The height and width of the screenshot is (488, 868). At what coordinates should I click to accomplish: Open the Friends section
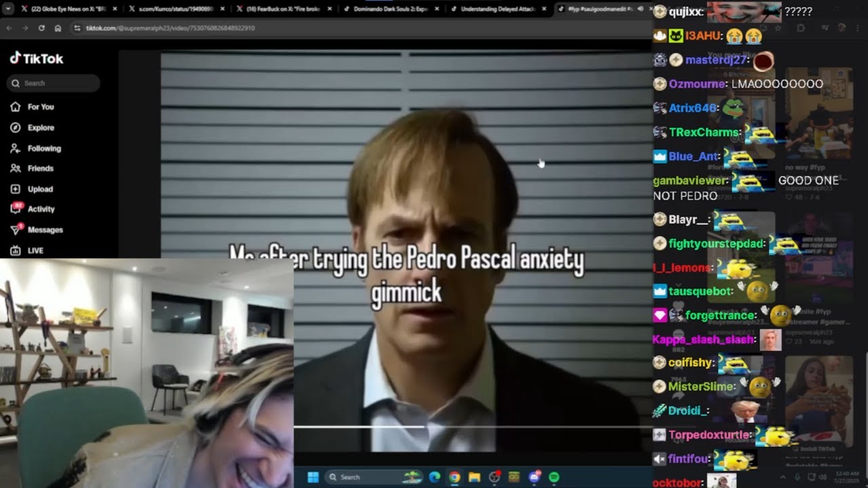pos(31,168)
